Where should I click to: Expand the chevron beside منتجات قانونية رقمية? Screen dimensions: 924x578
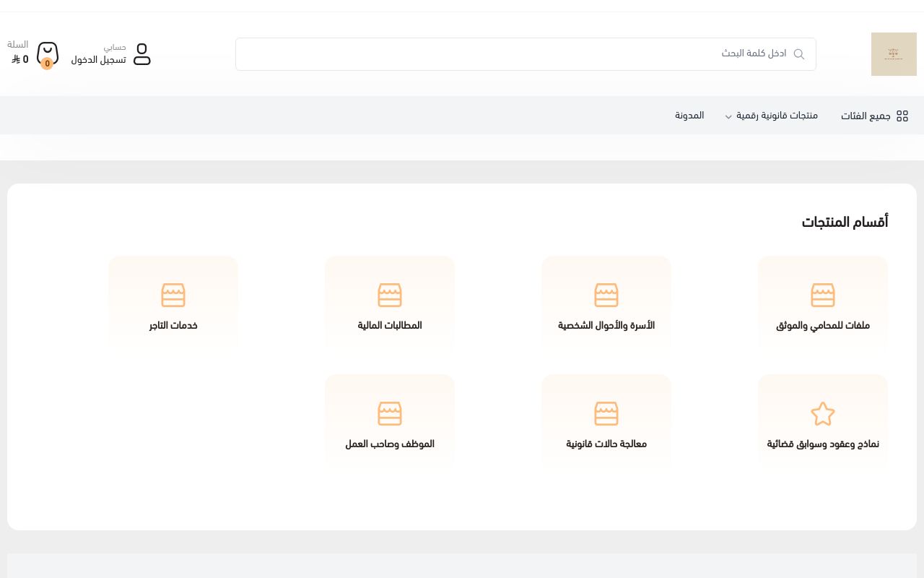[x=728, y=116]
